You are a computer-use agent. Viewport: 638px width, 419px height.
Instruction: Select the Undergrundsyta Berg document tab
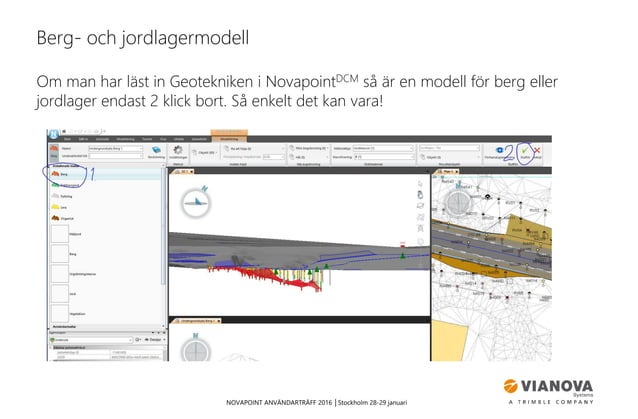[197, 321]
